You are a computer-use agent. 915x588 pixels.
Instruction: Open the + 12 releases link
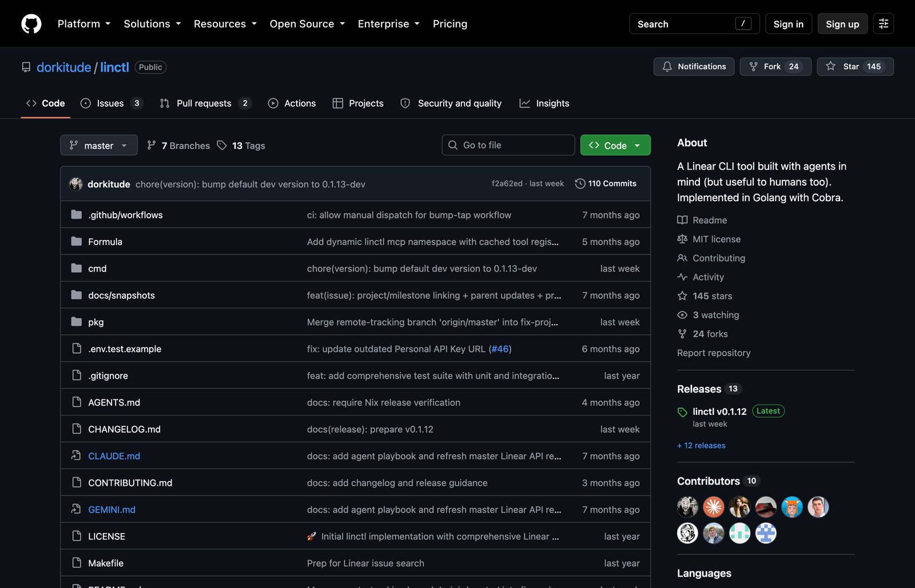click(701, 445)
